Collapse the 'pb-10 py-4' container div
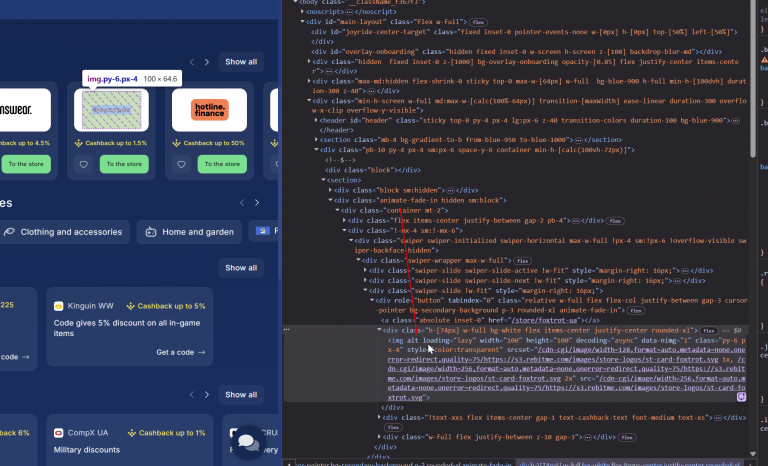This screenshot has height=466, width=768. coord(316,150)
